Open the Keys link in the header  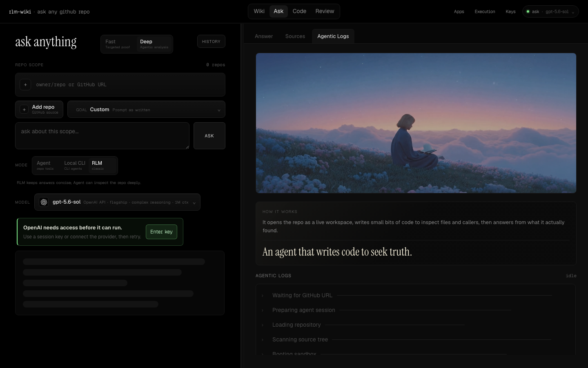[510, 11]
